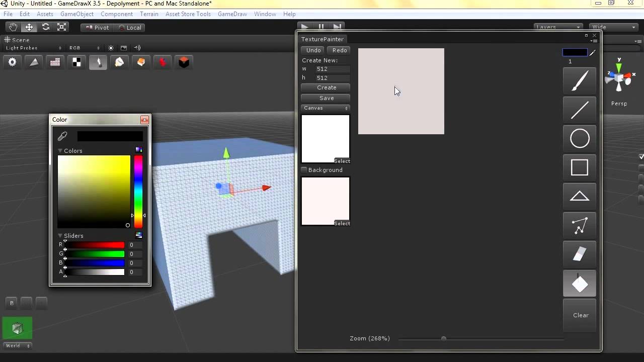Toggle the B button at bottom left
The width and height of the screenshot is (644, 362).
12,303
